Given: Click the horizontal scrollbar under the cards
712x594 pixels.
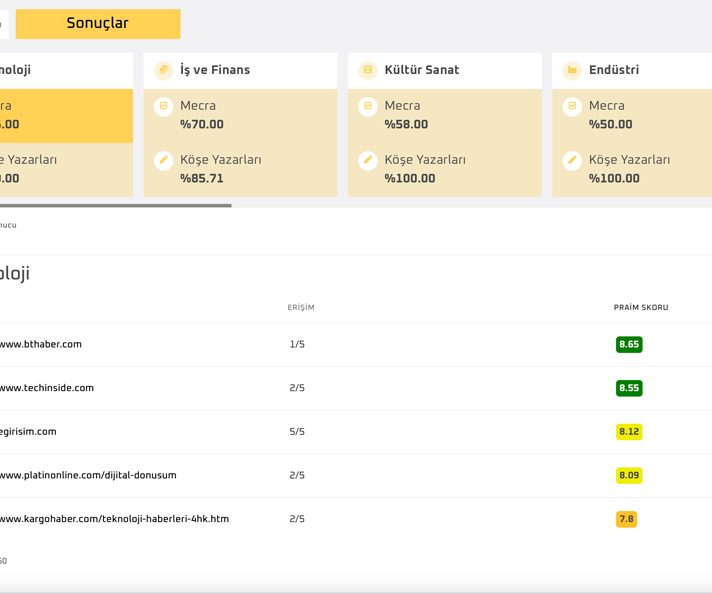Looking at the screenshot, I should 115,206.
